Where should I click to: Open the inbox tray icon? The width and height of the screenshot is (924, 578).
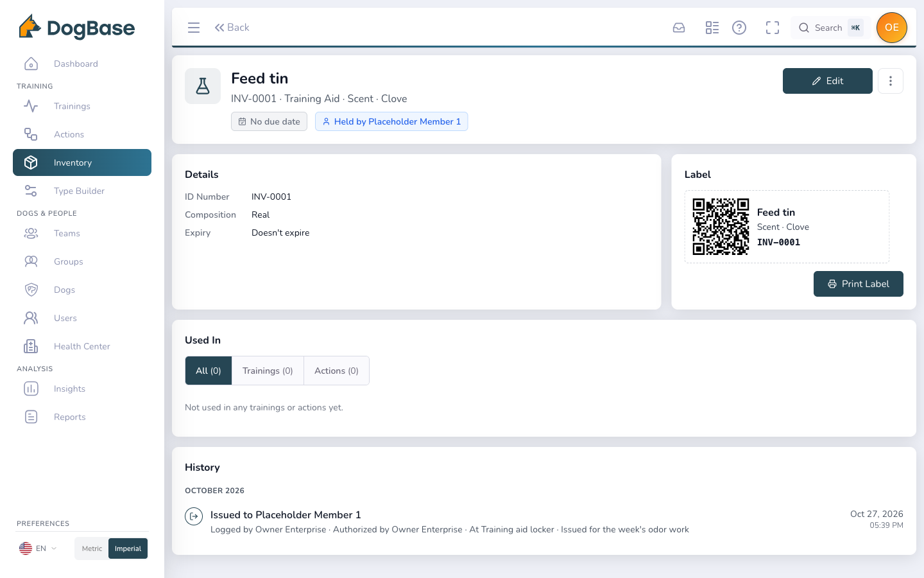pyautogui.click(x=679, y=28)
